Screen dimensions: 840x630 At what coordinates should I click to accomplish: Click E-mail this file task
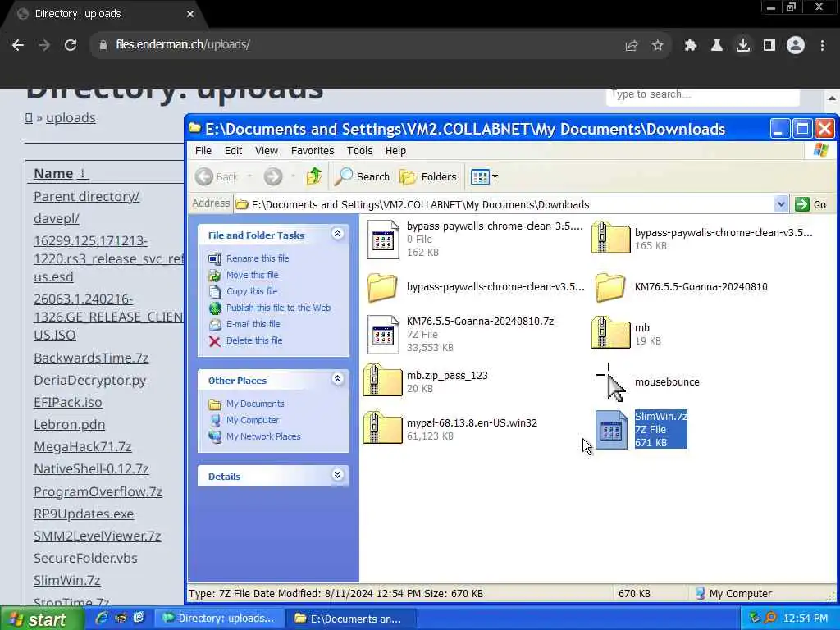(253, 324)
